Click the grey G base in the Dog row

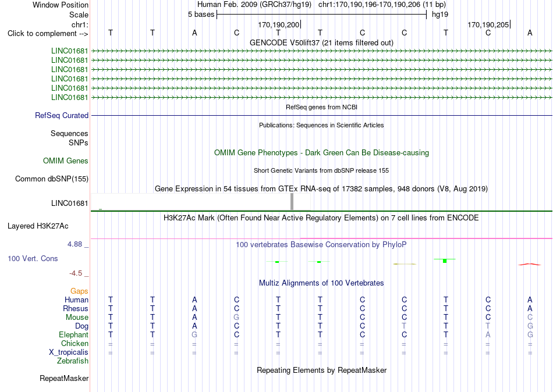click(x=530, y=326)
